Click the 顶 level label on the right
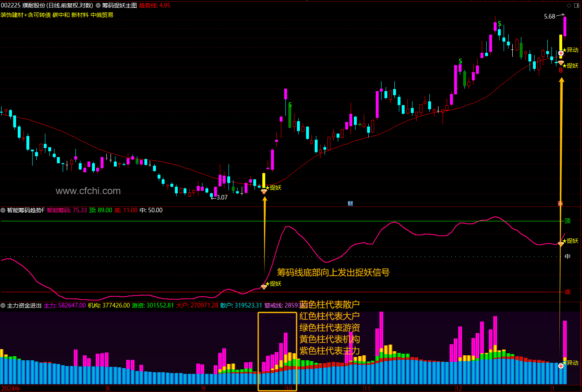Viewport: 582px width, 392px height. pyautogui.click(x=568, y=221)
